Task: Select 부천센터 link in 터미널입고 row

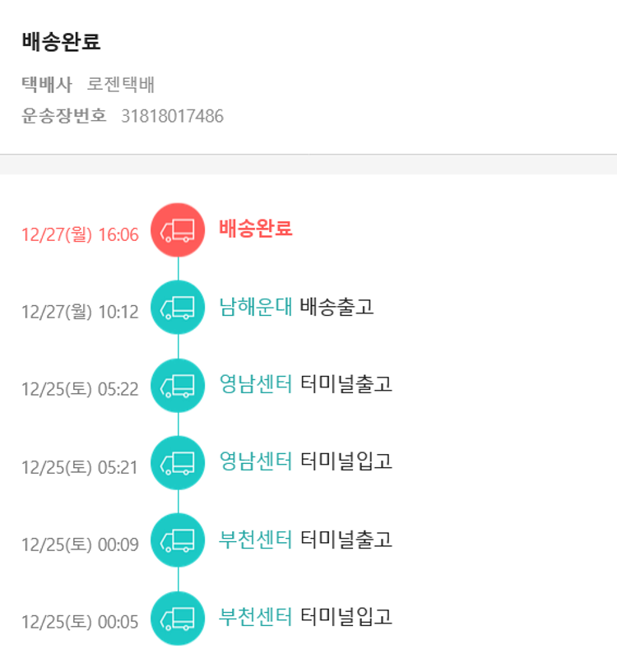Action: pyautogui.click(x=255, y=617)
